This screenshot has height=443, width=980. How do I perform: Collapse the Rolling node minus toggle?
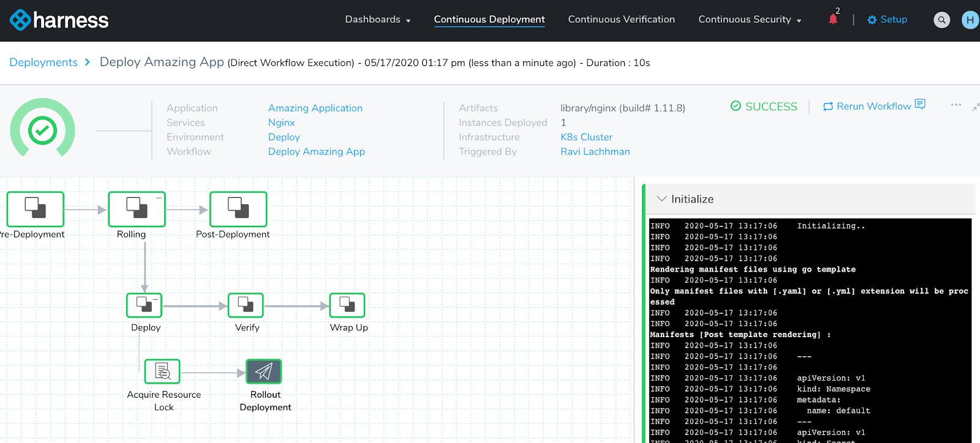coord(159,198)
